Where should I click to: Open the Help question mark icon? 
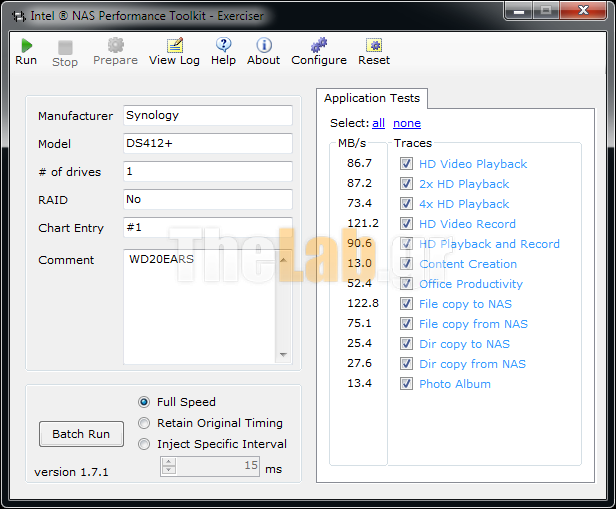point(224,45)
